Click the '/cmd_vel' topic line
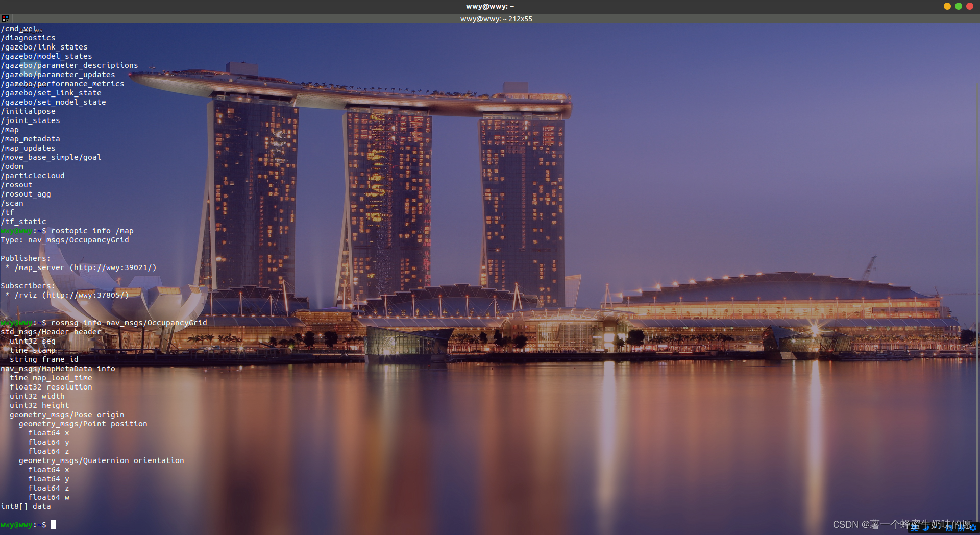The height and width of the screenshot is (535, 980). coord(19,29)
